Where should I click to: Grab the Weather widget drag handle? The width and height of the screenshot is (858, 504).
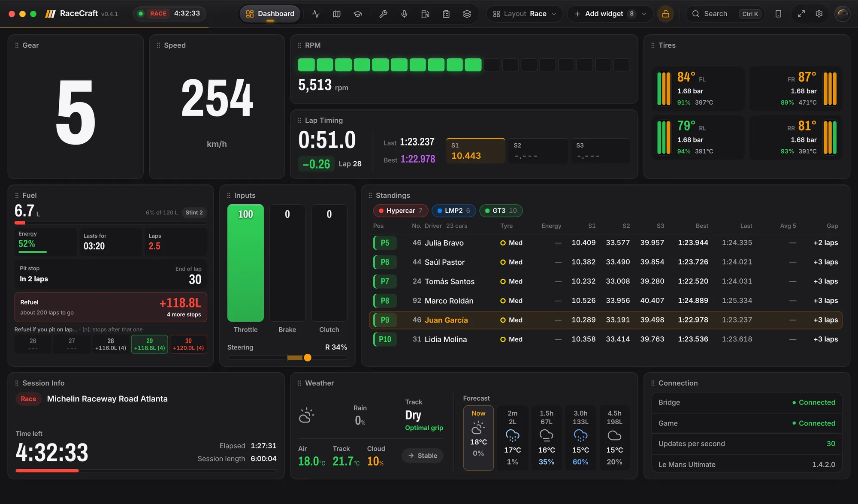tap(299, 383)
